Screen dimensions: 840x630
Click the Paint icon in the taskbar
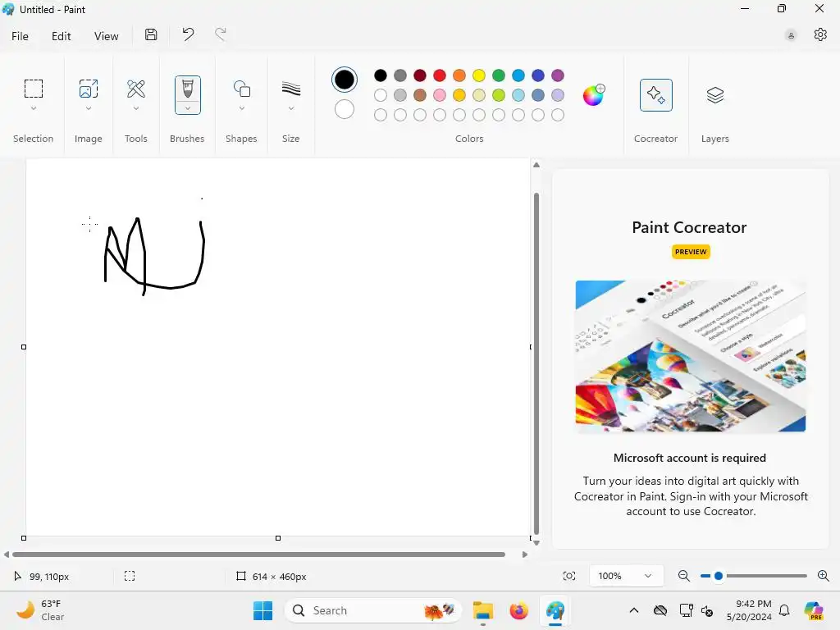coord(555,610)
